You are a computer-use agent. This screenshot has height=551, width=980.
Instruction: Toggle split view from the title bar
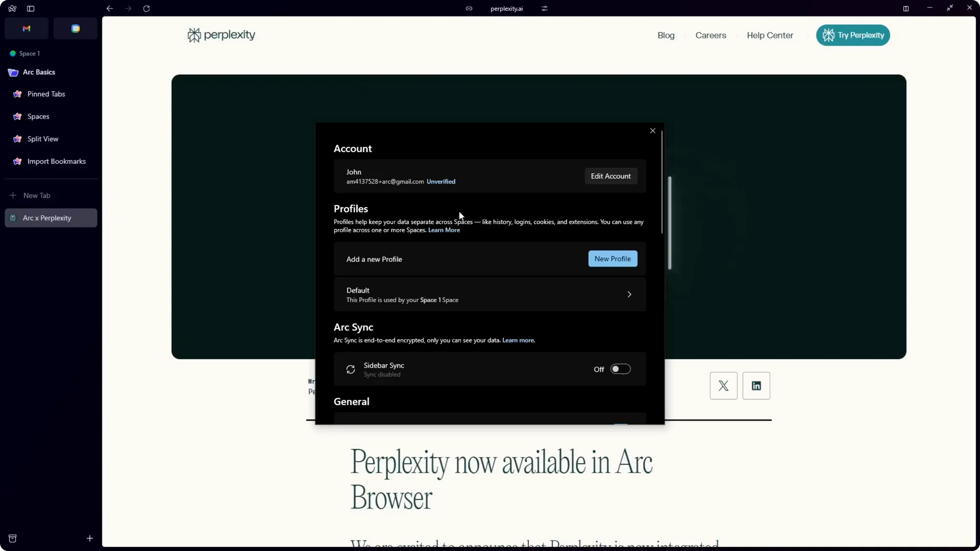pos(906,8)
